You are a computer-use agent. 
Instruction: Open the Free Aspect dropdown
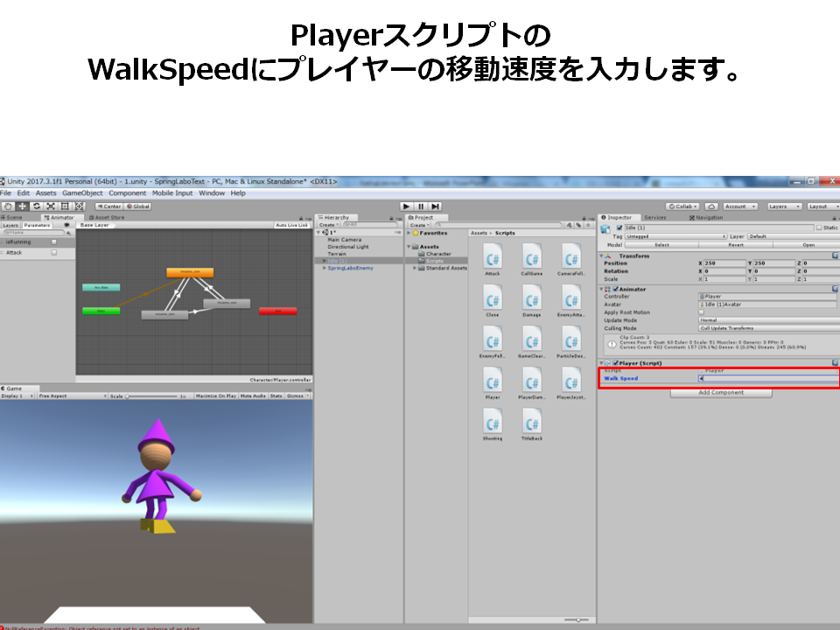click(73, 395)
